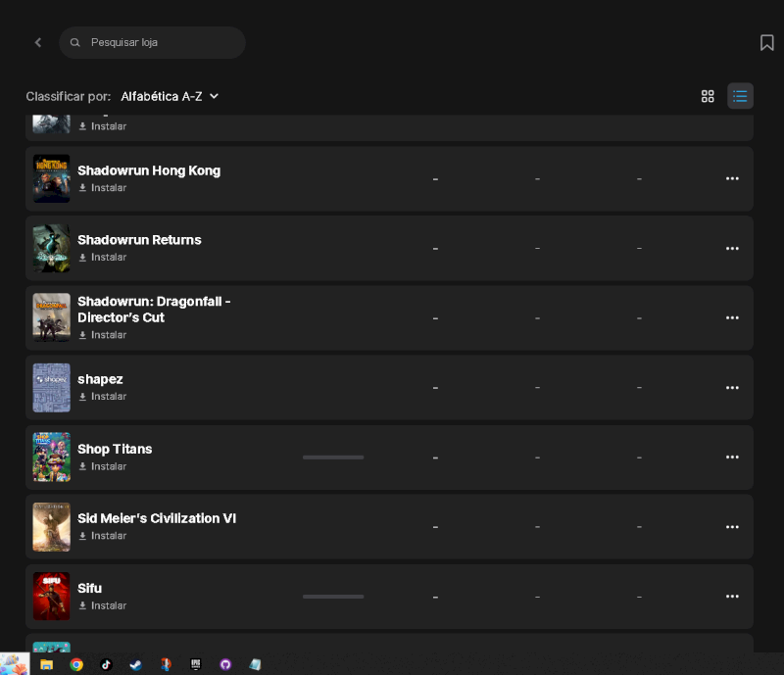Open Epic Games Launcher from the taskbar
This screenshot has width=784, height=675.
click(195, 664)
